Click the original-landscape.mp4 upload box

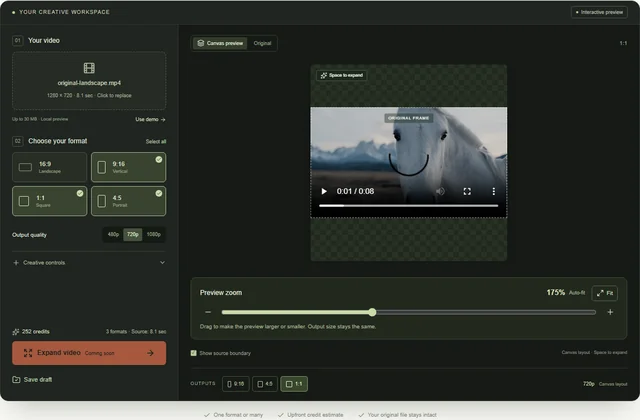click(89, 80)
